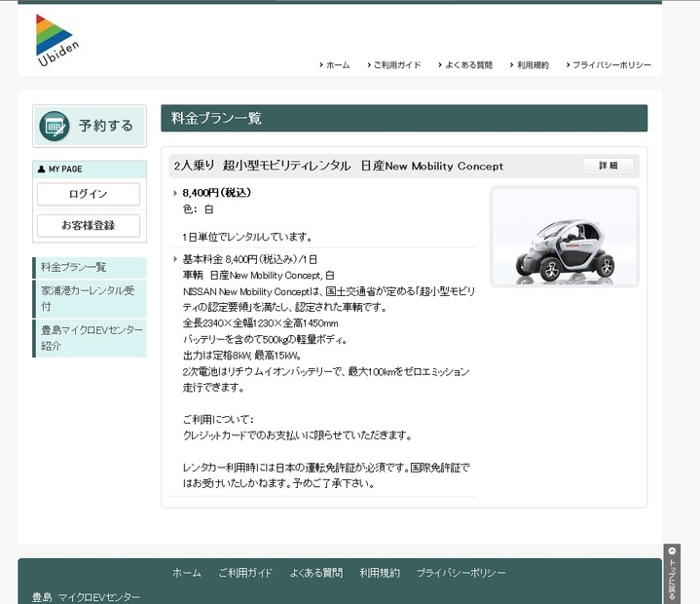
Task: Select 豊島マイクロEVセンター紹介 in the sidebar
Action: (x=90, y=338)
